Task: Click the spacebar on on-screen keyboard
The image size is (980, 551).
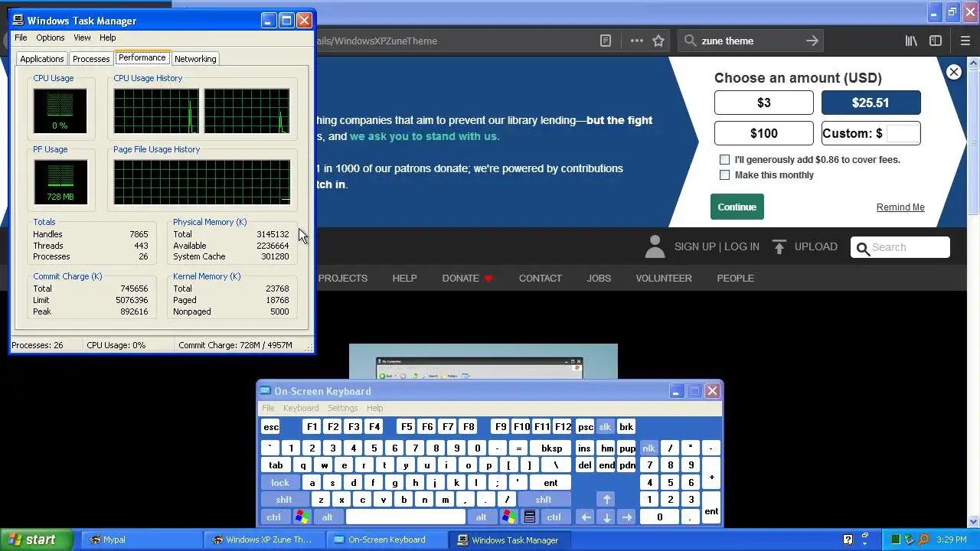Action: tap(406, 517)
